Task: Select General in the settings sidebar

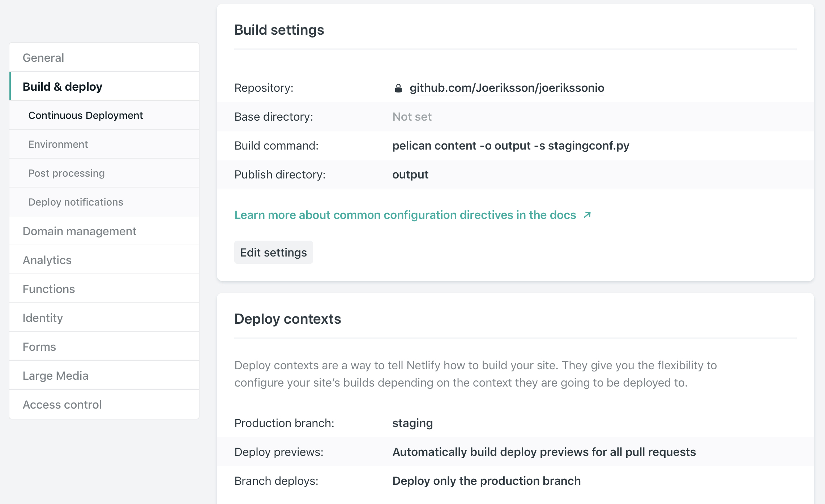Action: pos(43,57)
